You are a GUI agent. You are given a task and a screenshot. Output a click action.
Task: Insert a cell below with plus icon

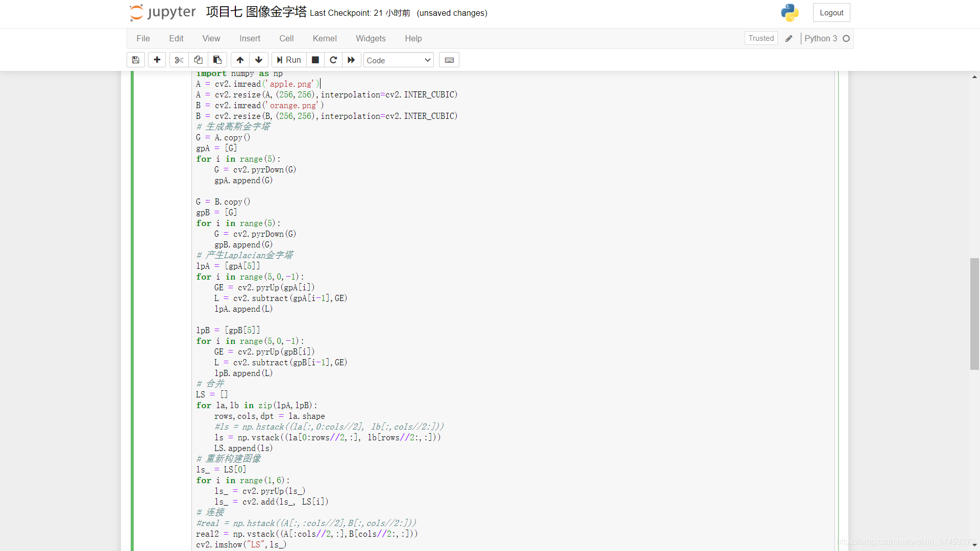[x=157, y=60]
